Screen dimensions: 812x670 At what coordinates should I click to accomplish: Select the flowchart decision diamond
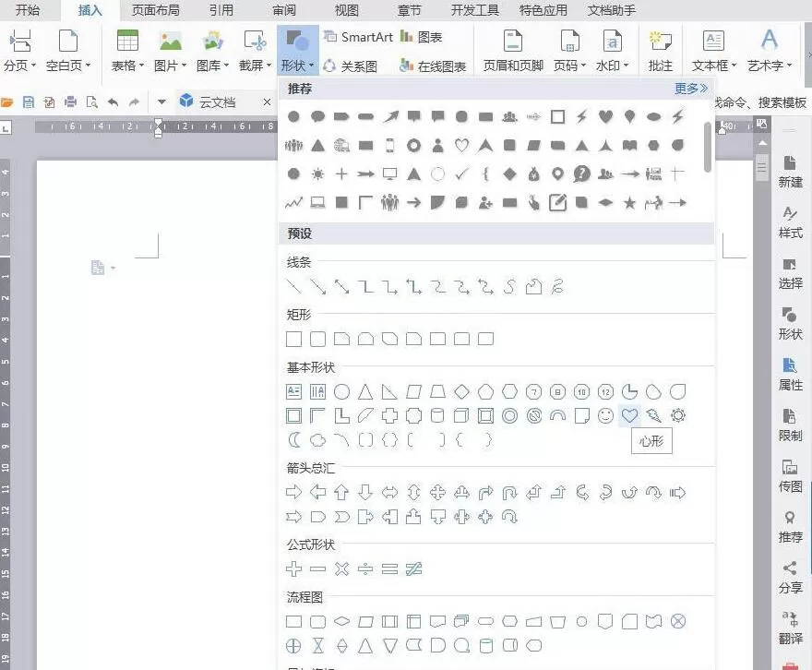click(341, 621)
